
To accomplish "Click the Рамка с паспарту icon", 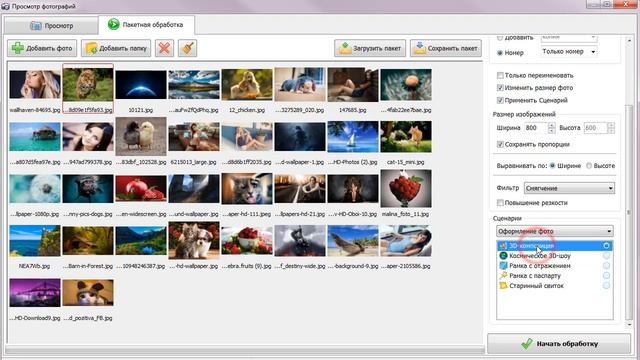I will click(x=503, y=276).
